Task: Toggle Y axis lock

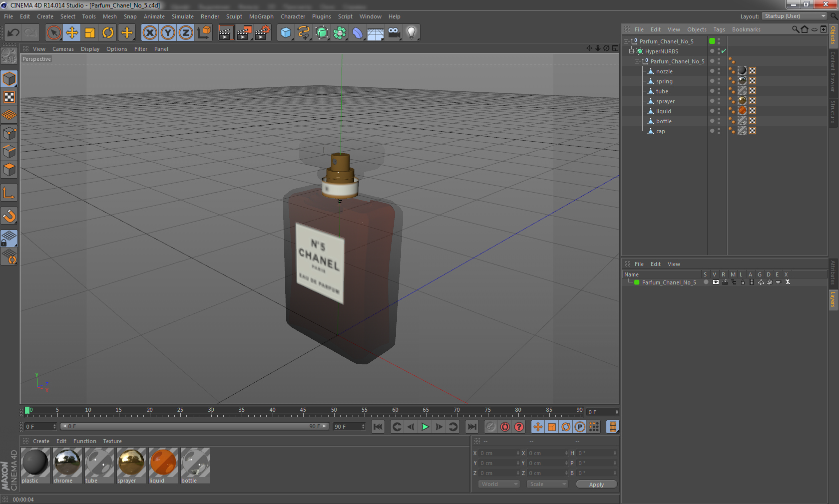Action: click(168, 33)
